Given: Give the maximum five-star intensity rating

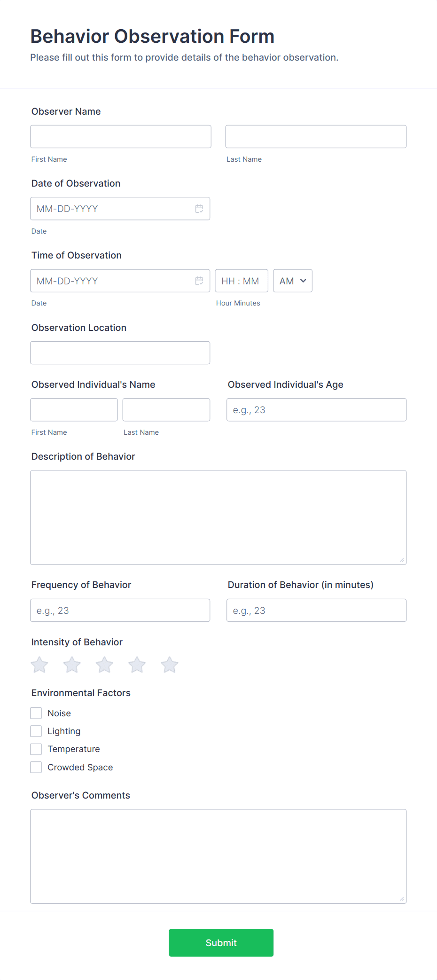Looking at the screenshot, I should click(169, 665).
